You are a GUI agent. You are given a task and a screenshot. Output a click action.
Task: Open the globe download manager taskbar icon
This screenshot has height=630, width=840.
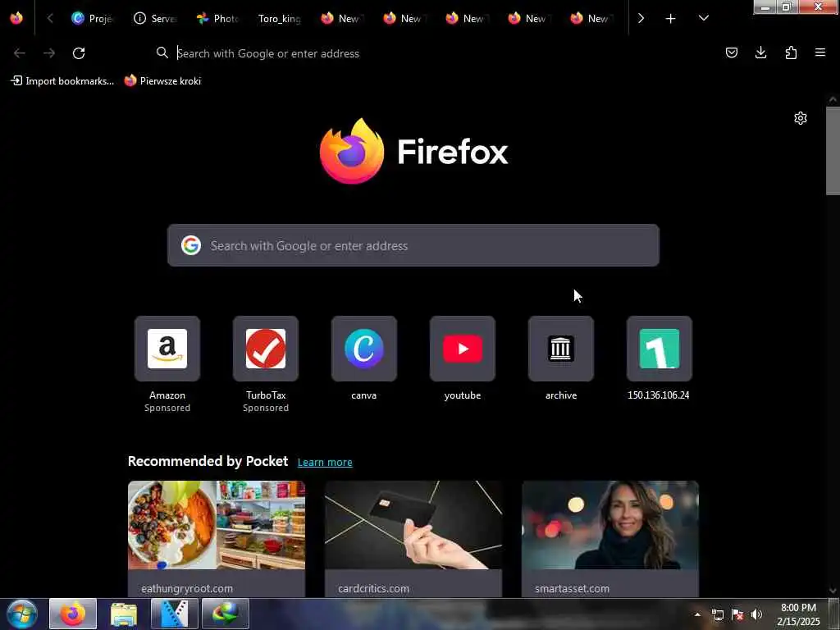(x=225, y=614)
